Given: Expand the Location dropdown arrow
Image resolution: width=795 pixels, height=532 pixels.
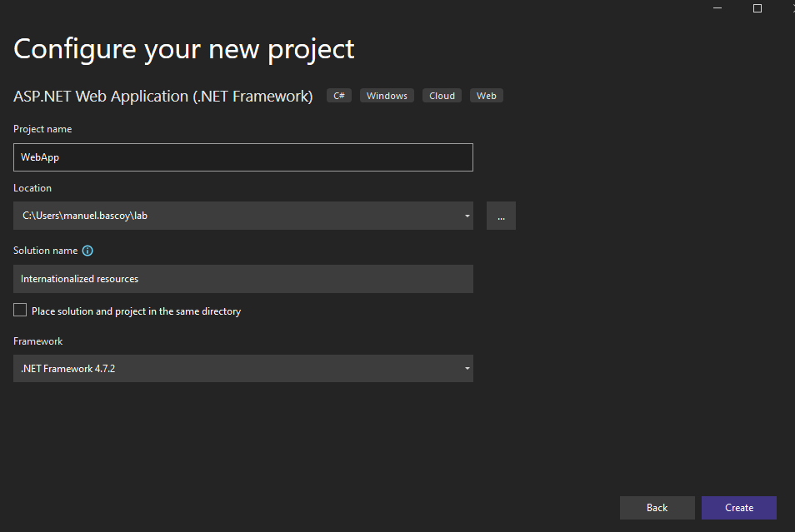Looking at the screenshot, I should (467, 216).
